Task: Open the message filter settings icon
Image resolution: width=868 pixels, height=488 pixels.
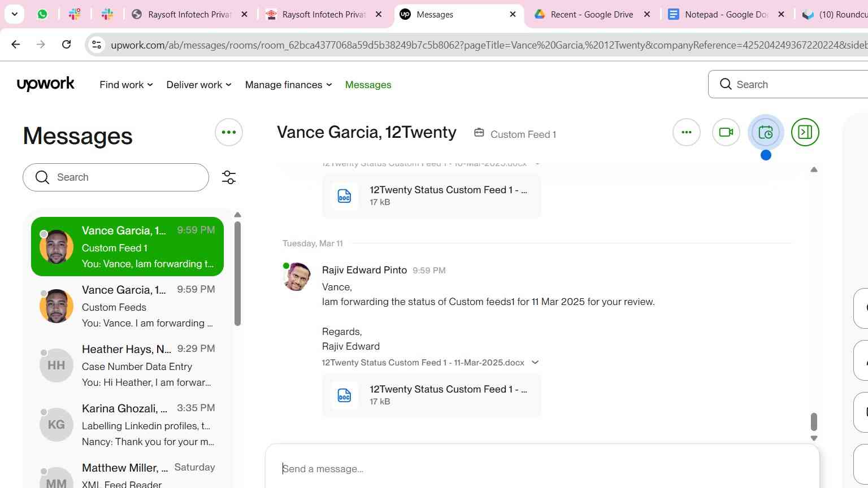Action: 229,177
